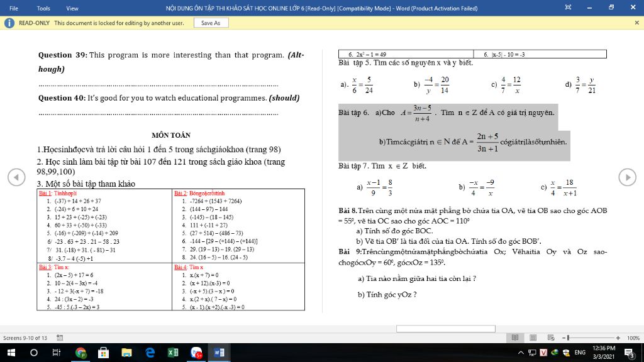644x362 pixels.
Task: Toggle auto-hide reading toolbar icon
Action: [x=568, y=8]
